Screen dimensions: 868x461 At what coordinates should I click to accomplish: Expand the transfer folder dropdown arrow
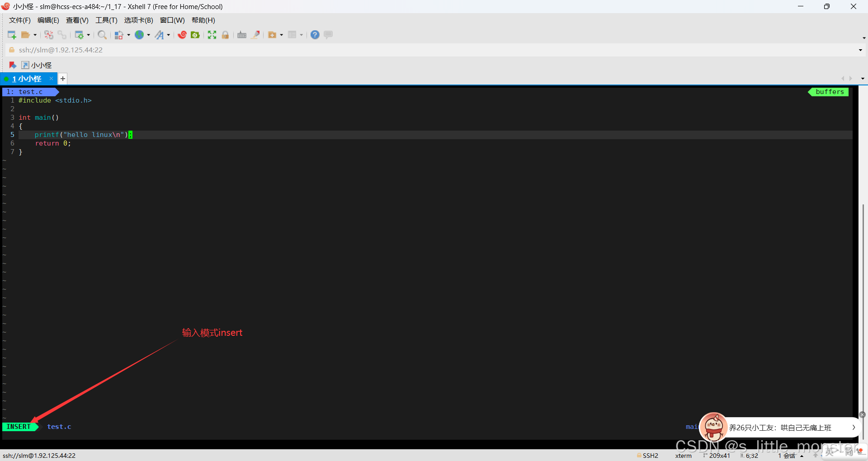281,35
